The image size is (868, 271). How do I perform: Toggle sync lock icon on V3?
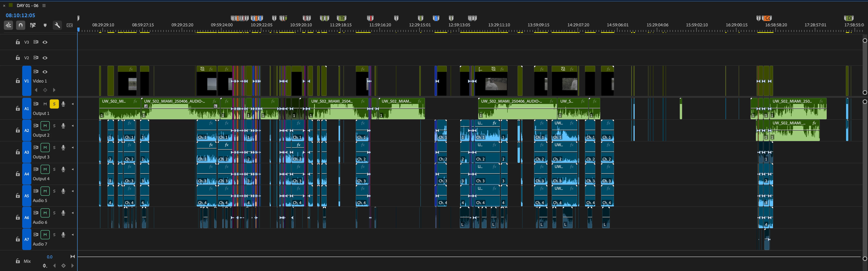click(x=36, y=42)
